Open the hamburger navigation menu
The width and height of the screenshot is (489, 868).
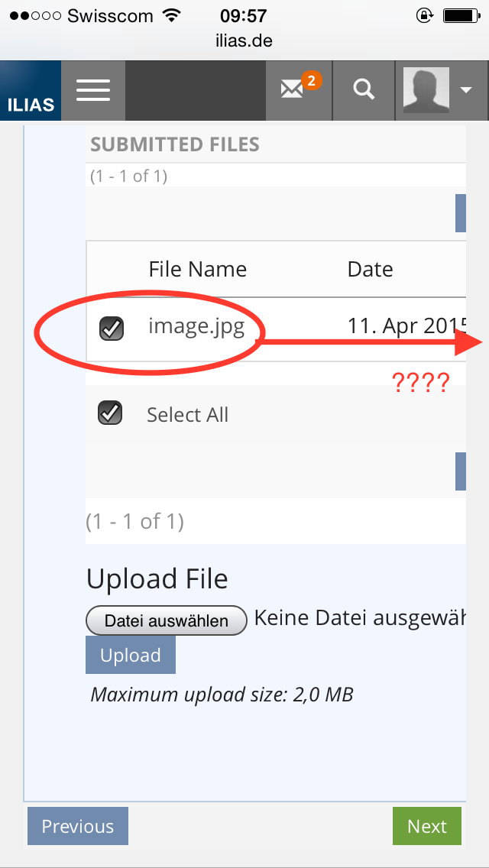coord(93,91)
